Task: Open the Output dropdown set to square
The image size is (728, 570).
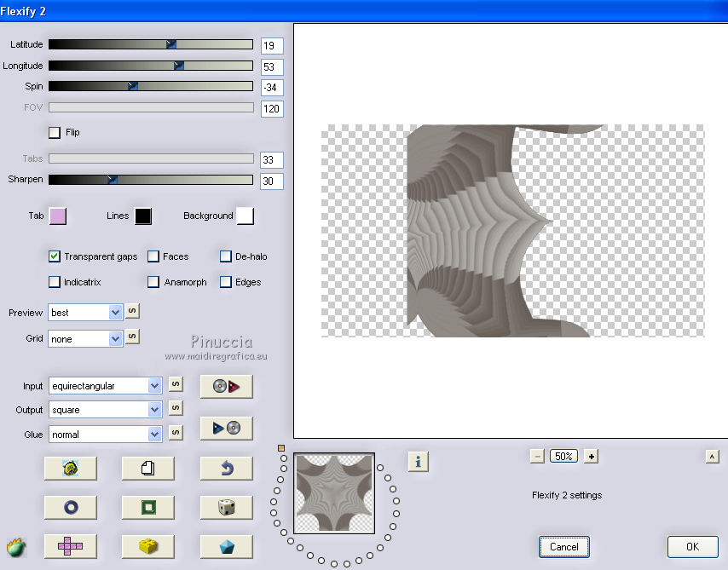Action: 106,410
